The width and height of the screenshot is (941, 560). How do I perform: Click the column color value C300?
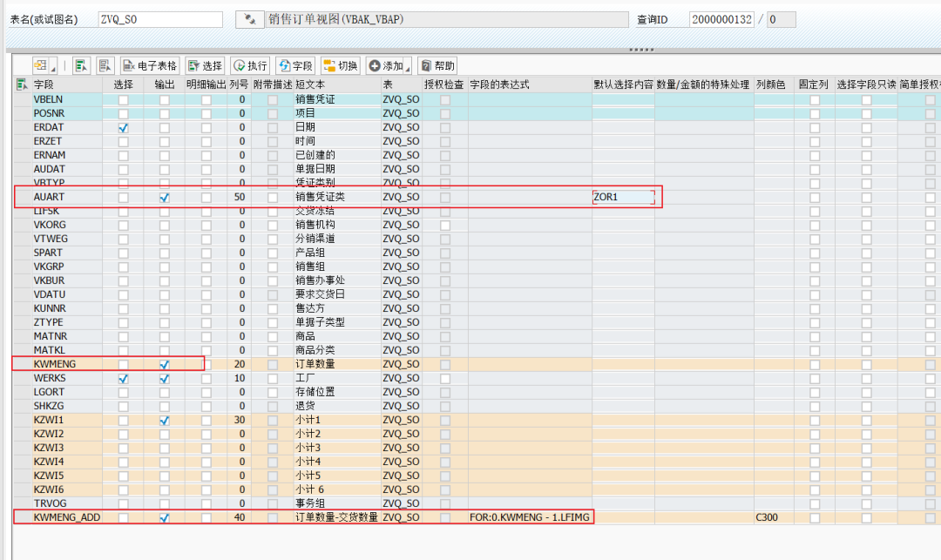[x=775, y=516]
